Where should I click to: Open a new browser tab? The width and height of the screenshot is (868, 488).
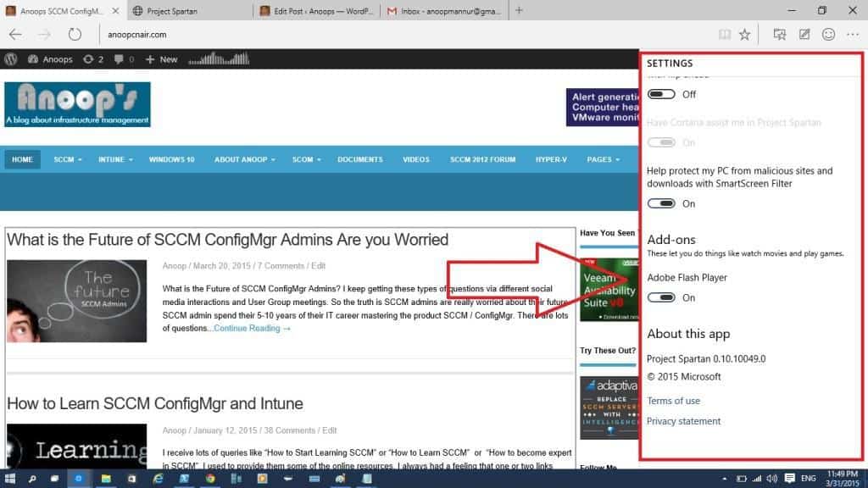point(519,11)
